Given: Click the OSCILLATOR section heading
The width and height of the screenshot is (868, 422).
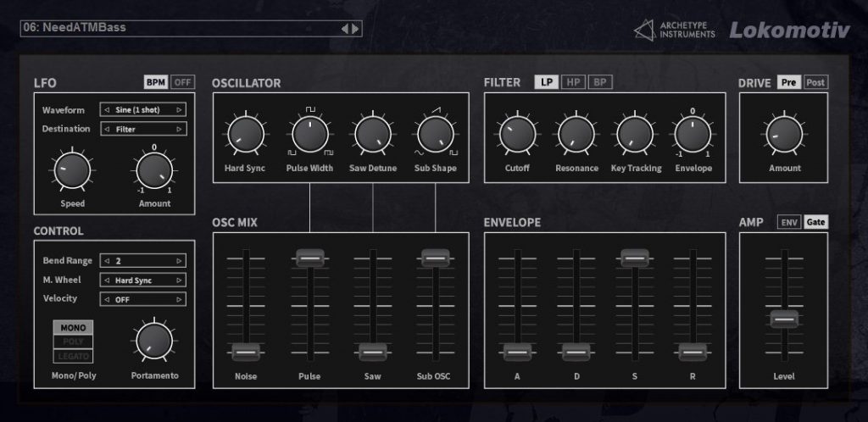Looking at the screenshot, I should tap(247, 83).
